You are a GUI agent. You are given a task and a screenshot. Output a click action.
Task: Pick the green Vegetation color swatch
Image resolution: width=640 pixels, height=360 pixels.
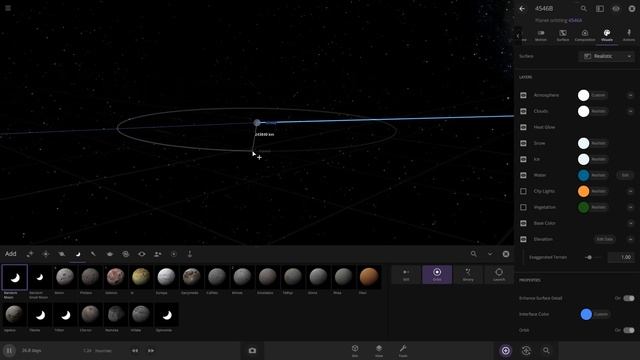[583, 207]
